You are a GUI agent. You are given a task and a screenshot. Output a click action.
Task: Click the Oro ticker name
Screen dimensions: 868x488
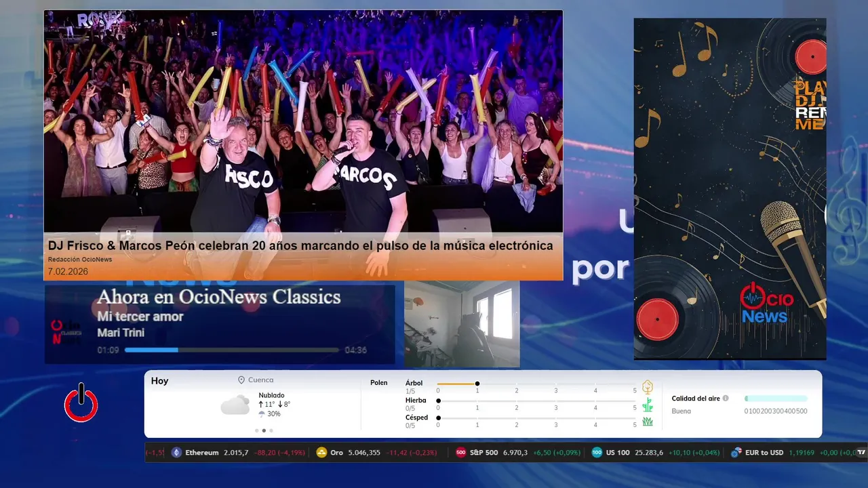(x=336, y=453)
